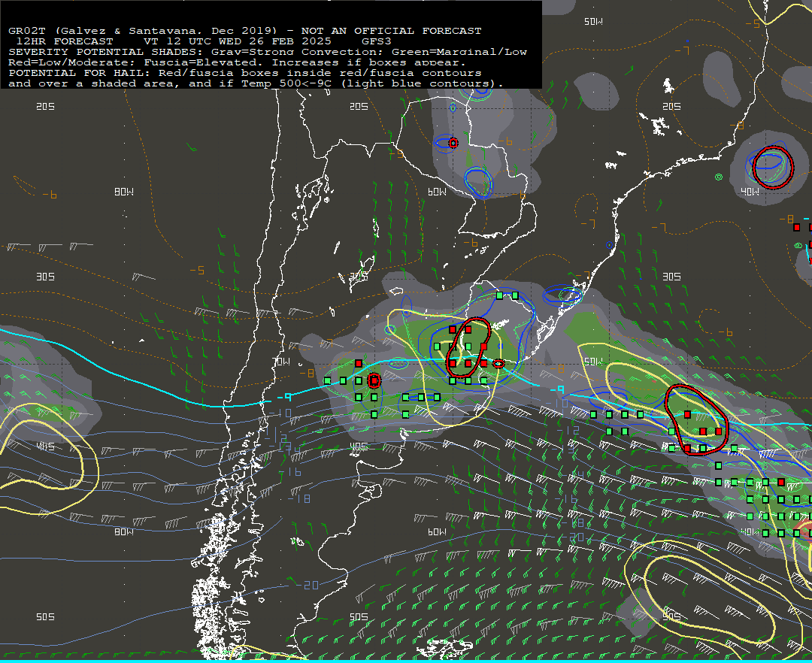Click the '20S' label over the Pacific Ocean

click(45, 106)
